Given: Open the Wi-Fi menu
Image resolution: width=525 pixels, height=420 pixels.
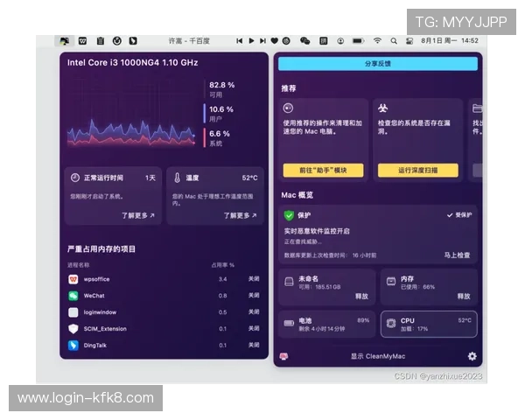Looking at the screenshot, I should coord(377,41).
